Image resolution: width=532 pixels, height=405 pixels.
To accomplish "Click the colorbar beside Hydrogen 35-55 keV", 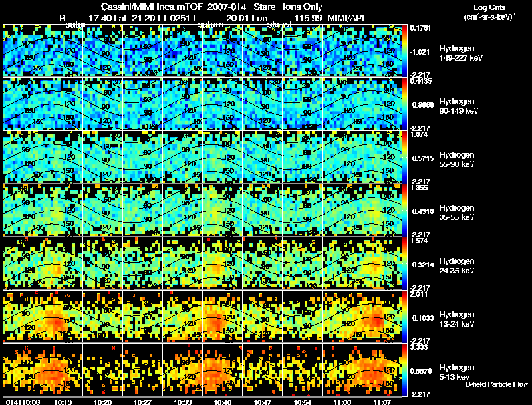I will [404, 210].
